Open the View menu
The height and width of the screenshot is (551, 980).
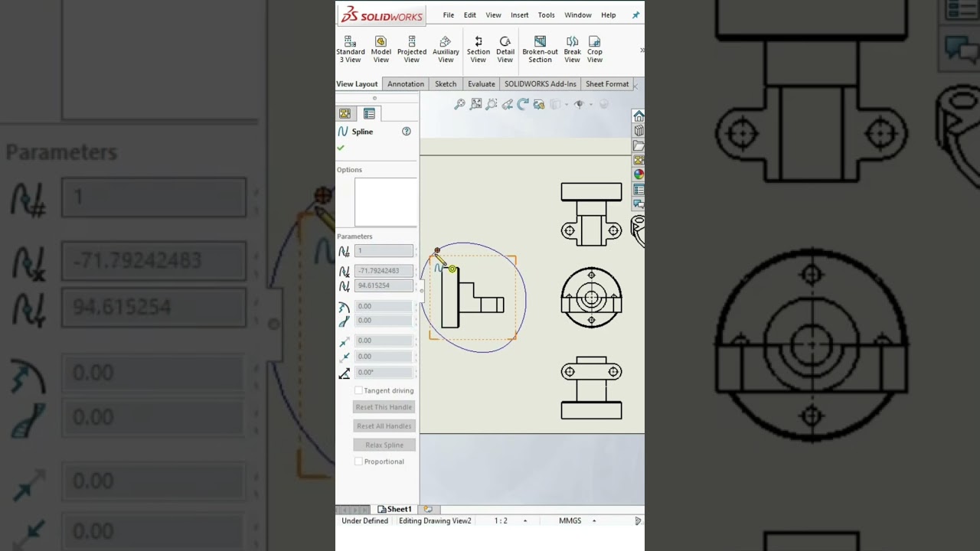tap(494, 15)
